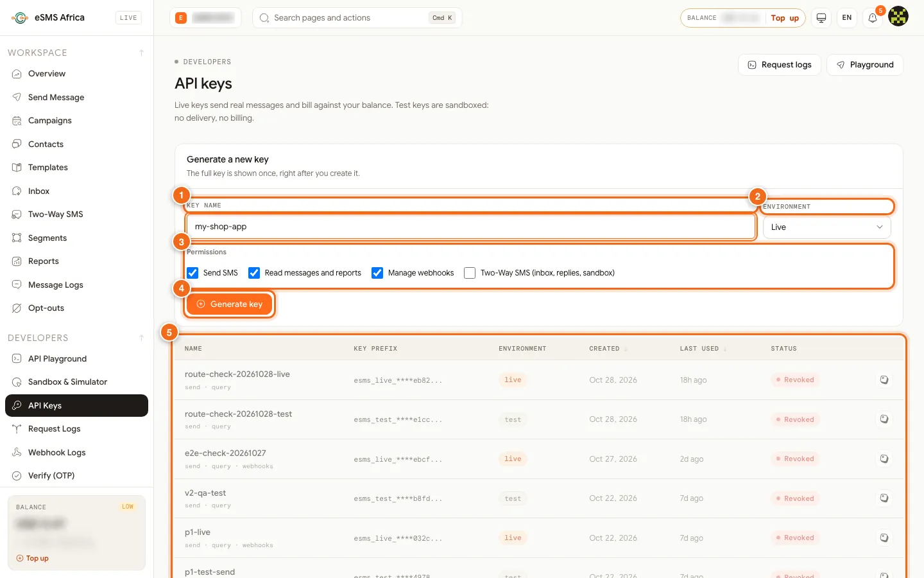Click key prefix esms_live_****ebcf
The width and height of the screenshot is (924, 578).
pyautogui.click(x=398, y=460)
